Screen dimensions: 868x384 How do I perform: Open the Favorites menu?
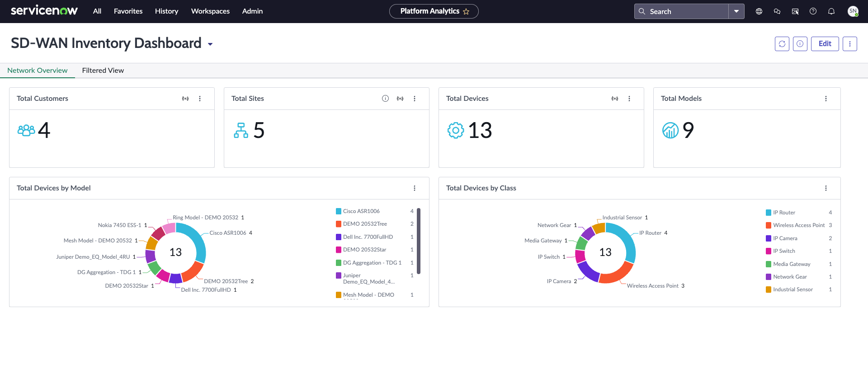(x=128, y=11)
